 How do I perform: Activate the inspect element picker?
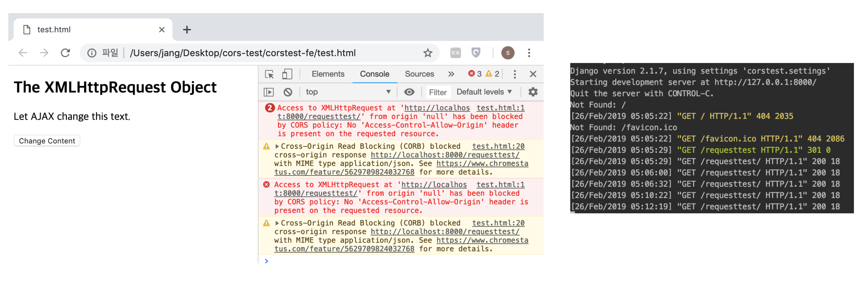pos(269,74)
